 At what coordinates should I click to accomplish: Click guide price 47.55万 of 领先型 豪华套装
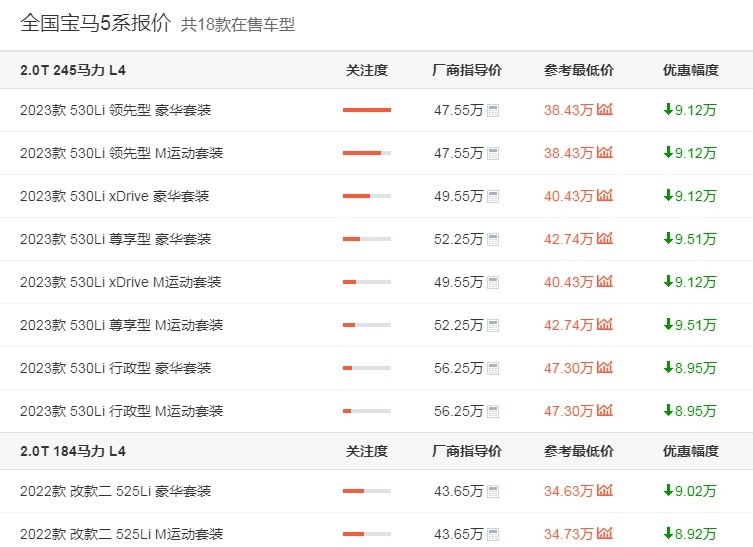459,110
